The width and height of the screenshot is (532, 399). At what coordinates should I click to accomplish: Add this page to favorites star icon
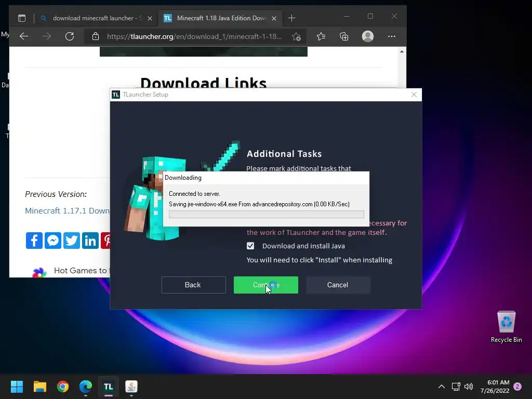pos(296,37)
